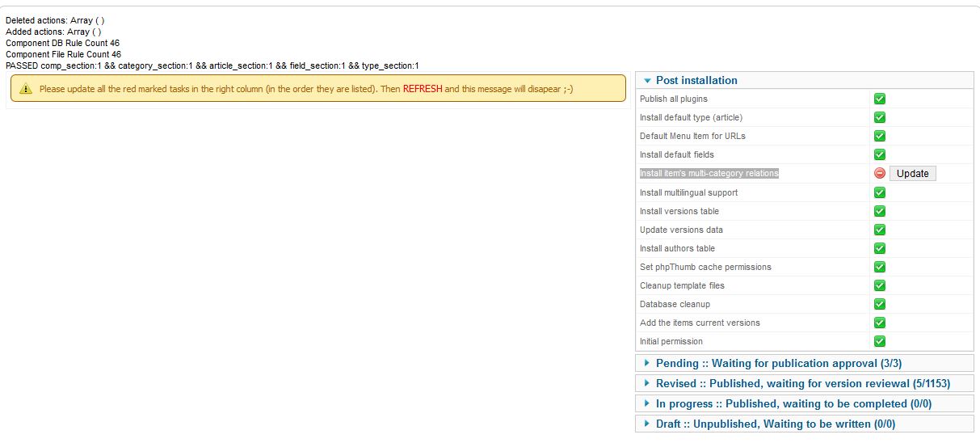
Task: Click red error icon for multi-category relations
Action: coord(880,173)
